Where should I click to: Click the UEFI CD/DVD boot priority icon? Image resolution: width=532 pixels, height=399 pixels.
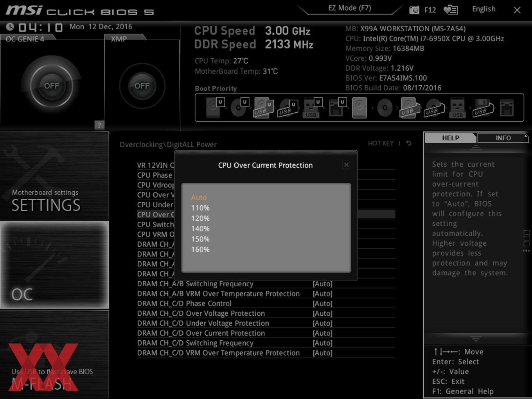239,108
